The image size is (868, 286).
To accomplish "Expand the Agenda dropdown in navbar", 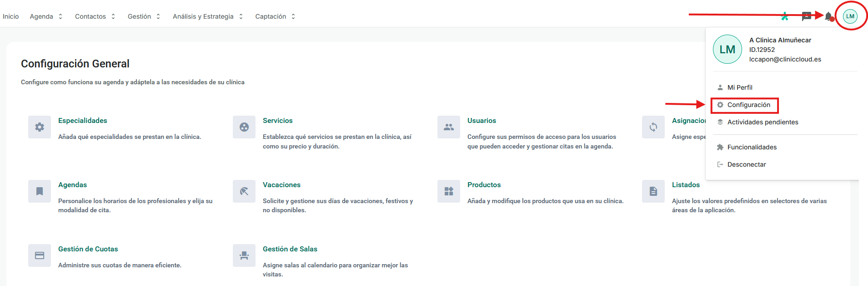I will pos(46,16).
